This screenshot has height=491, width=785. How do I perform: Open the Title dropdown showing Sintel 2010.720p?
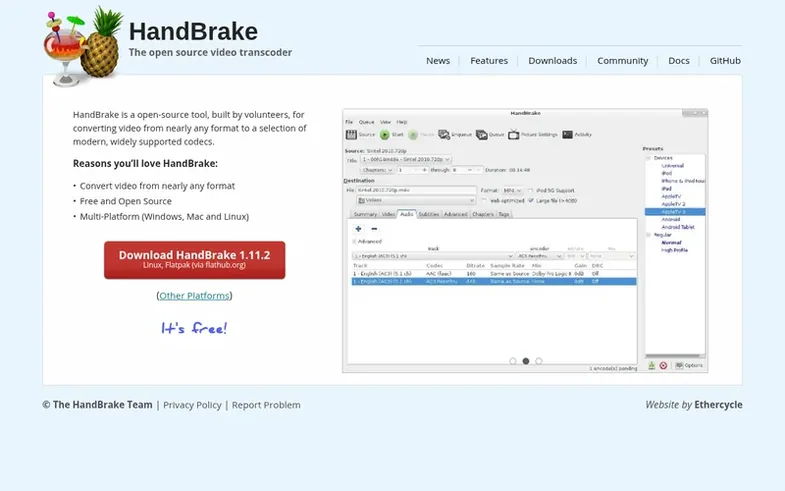(x=406, y=160)
